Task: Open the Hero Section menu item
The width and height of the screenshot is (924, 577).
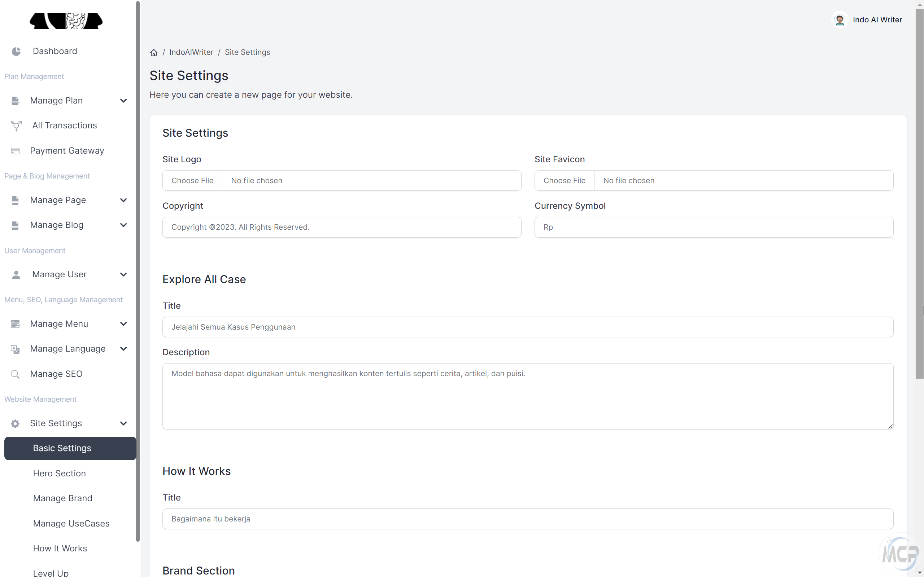Action: (x=60, y=474)
